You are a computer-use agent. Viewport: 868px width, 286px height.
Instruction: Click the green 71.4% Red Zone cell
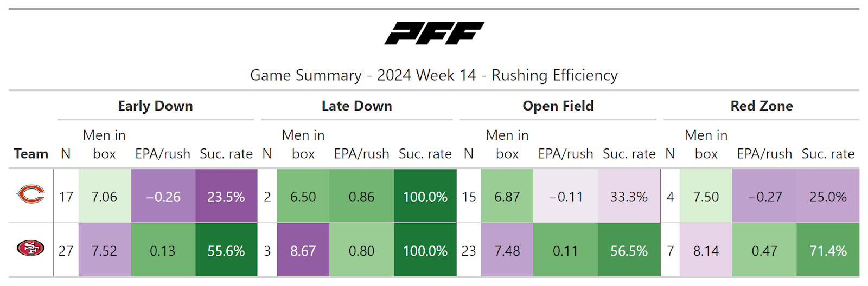click(x=828, y=251)
